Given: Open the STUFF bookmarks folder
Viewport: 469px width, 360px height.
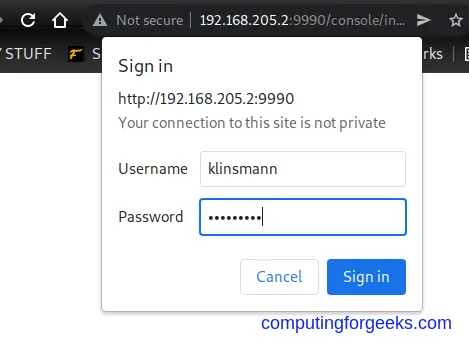Looking at the screenshot, I should coord(26,54).
